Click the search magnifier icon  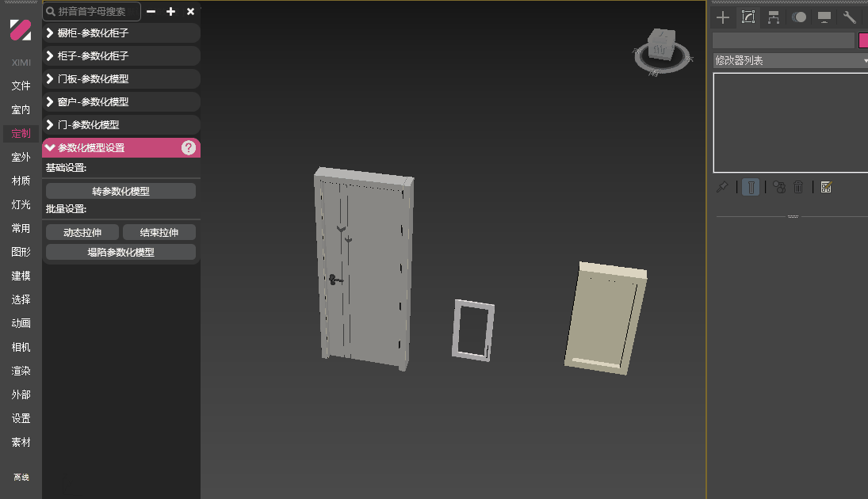click(51, 11)
